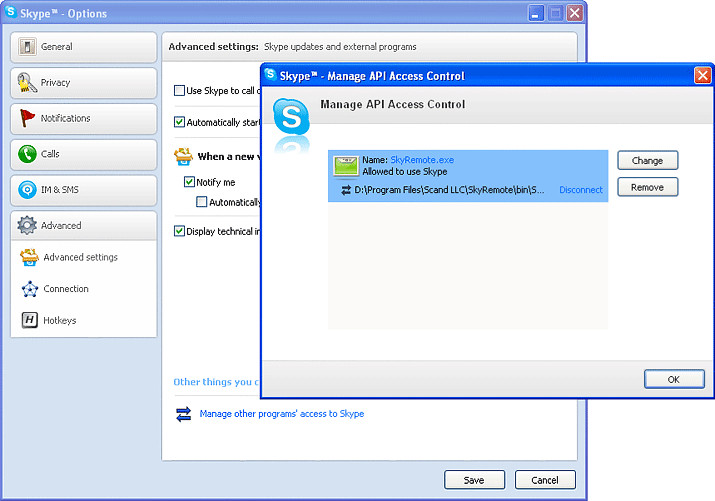Click the General switch icon
Screen dimensions: 715x501
(x=27, y=46)
